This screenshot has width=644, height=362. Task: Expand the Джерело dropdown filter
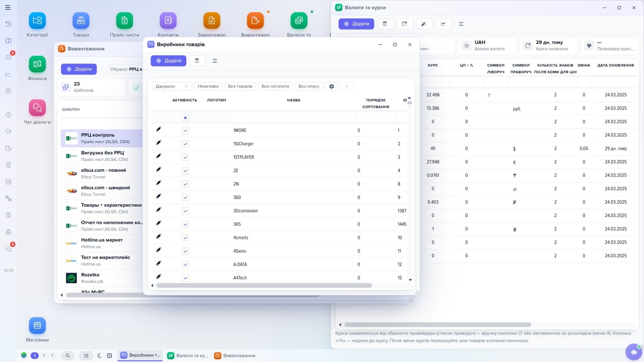(172, 86)
